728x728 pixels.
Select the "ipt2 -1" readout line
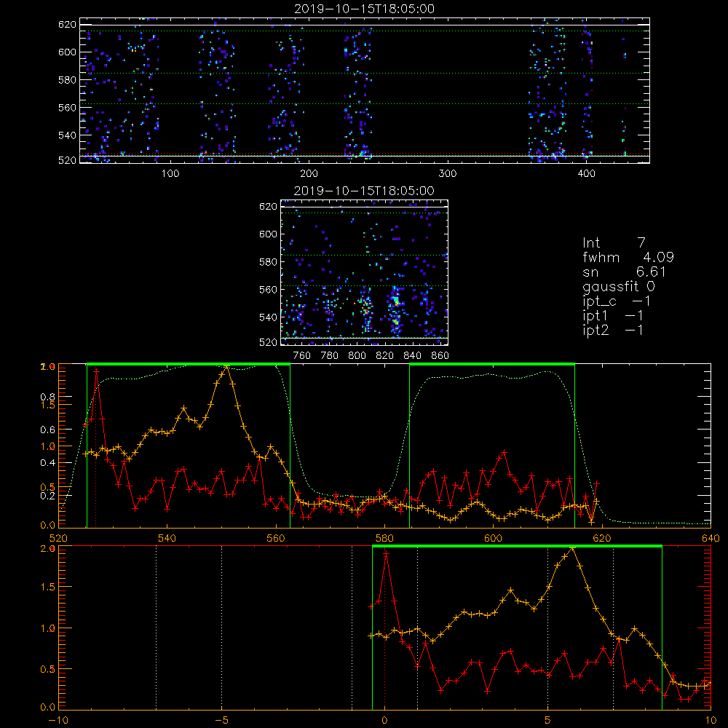[613, 330]
